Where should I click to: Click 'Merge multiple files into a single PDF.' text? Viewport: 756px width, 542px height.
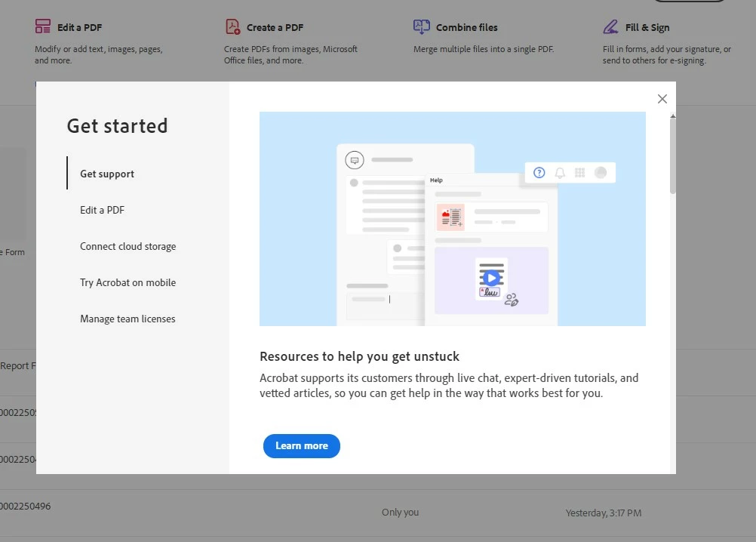[x=484, y=49]
